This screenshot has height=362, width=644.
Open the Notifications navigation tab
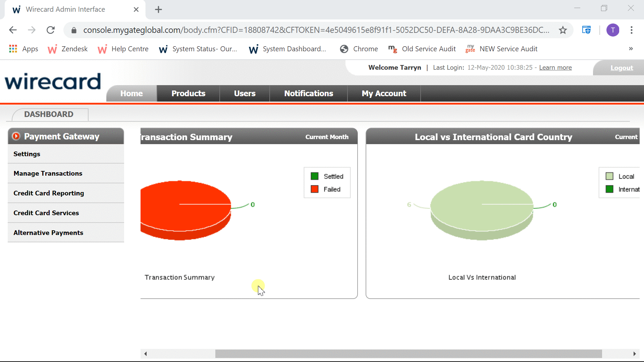click(309, 94)
